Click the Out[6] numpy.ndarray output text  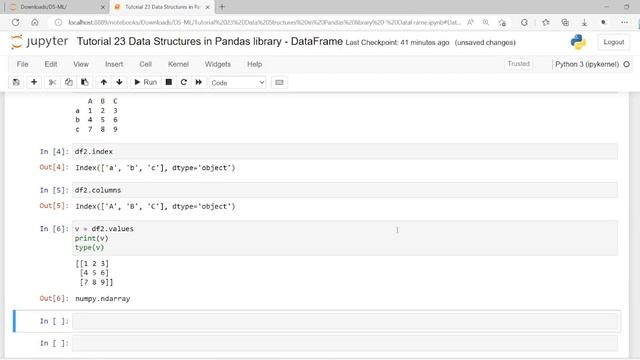102,299
